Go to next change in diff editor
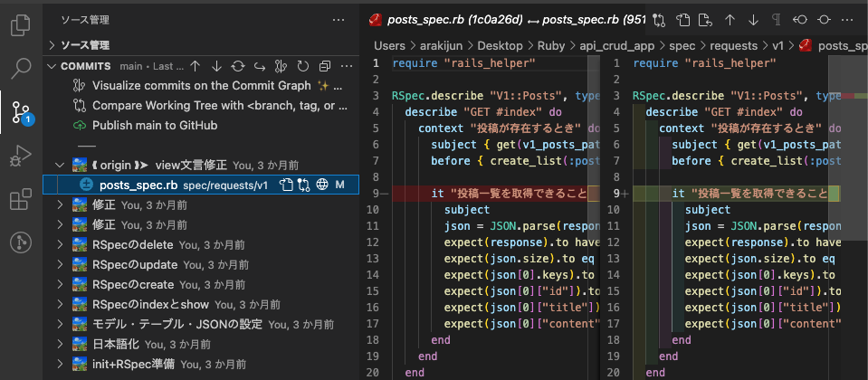Screen dimensions: 868x380 click(x=753, y=20)
